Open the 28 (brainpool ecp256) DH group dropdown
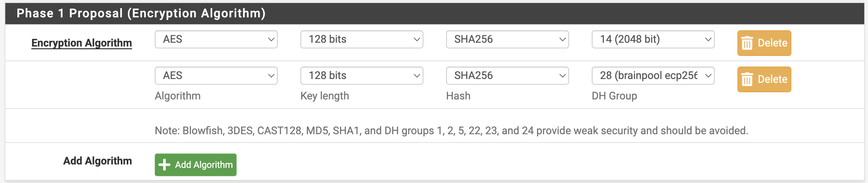Viewport: 868px width, 183px height. pyautogui.click(x=653, y=76)
